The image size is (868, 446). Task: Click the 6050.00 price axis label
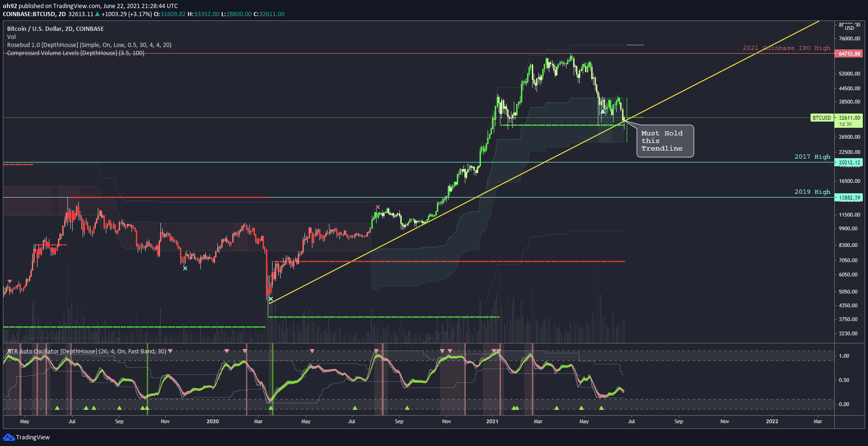click(x=848, y=275)
